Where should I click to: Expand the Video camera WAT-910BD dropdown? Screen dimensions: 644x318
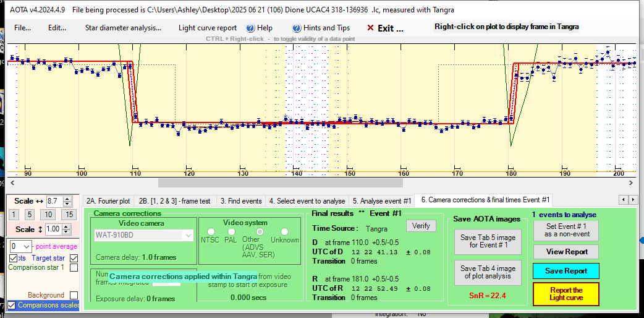click(189, 236)
